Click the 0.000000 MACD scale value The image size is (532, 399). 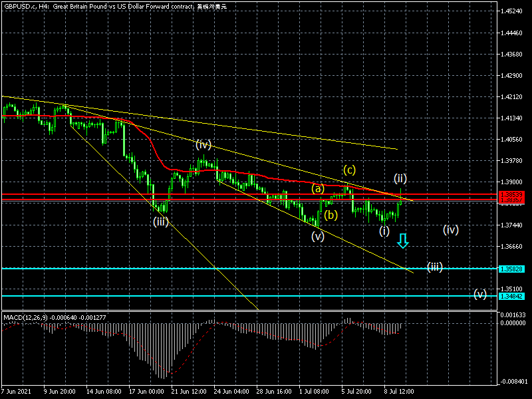513,323
